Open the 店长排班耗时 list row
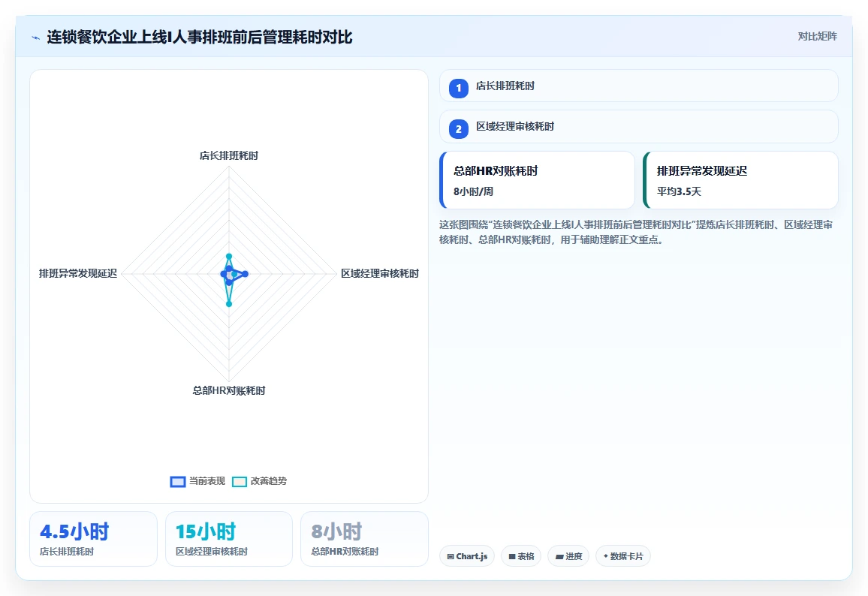Screen dimensions: 868x596 point(638,86)
